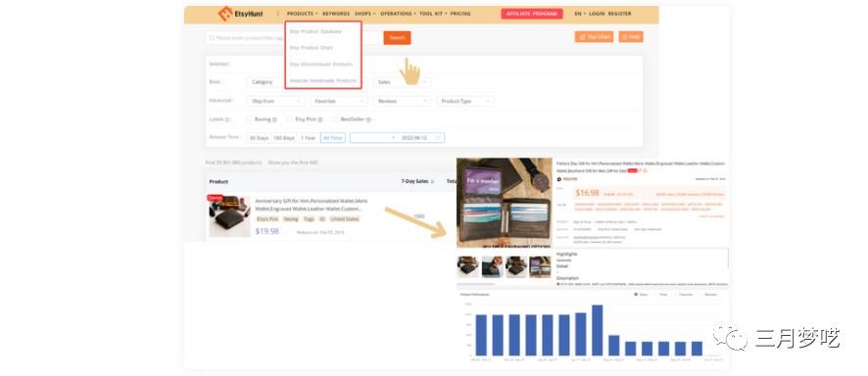Screen dimensions: 868x376
Task: Open the Ship from dropdown
Action: [275, 101]
